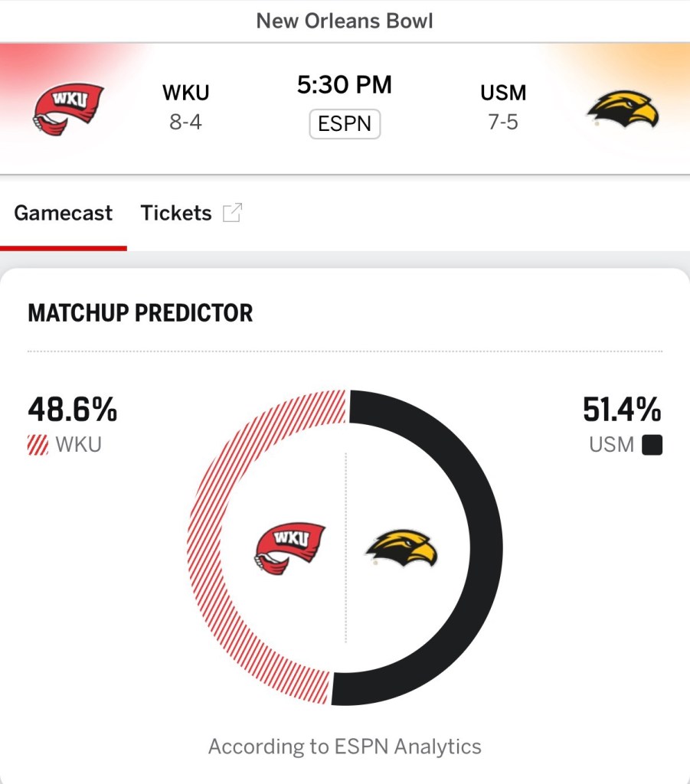
Task: Click the external link icon beside Tickets
Action: pyautogui.click(x=232, y=213)
